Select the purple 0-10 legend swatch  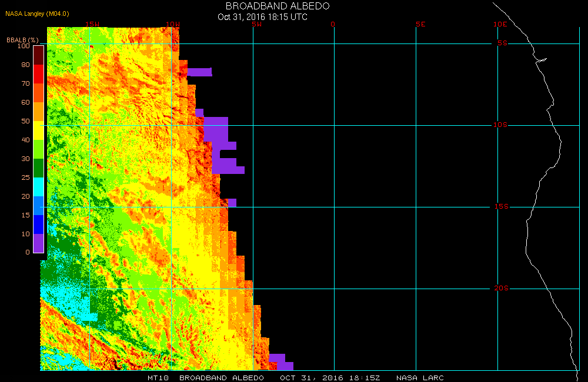pyautogui.click(x=38, y=243)
